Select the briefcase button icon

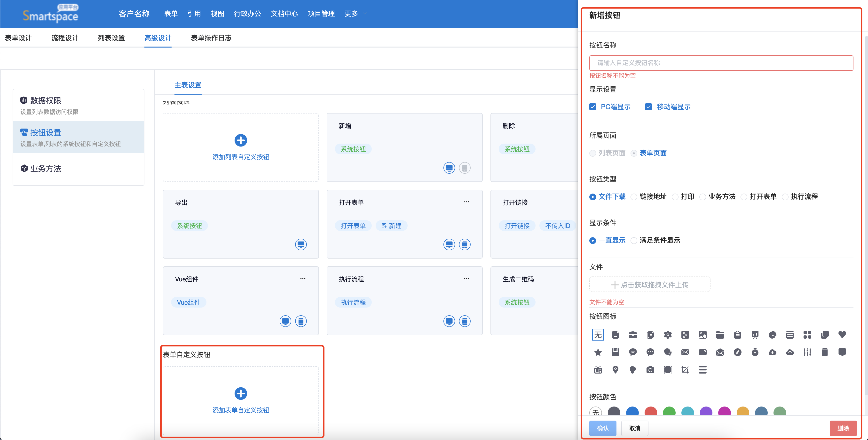tap(632, 335)
